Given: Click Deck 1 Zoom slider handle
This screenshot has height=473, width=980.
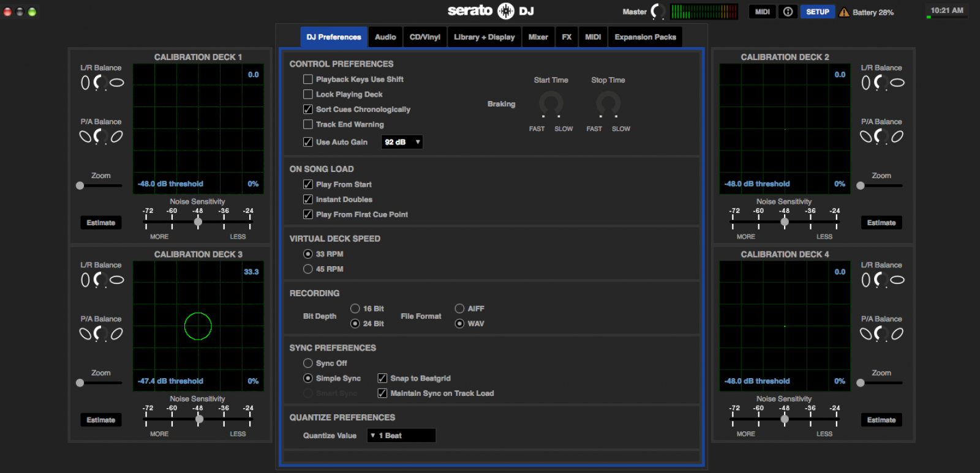Looking at the screenshot, I should coord(80,185).
